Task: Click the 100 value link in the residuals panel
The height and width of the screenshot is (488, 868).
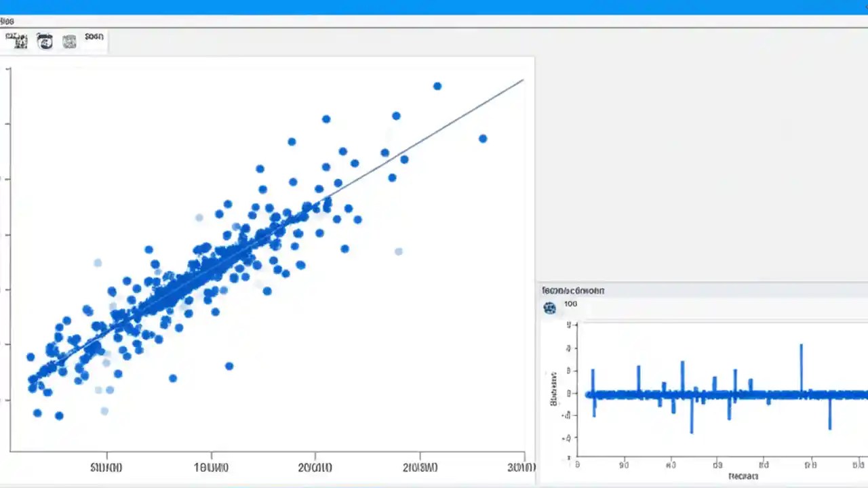Action: [x=570, y=304]
